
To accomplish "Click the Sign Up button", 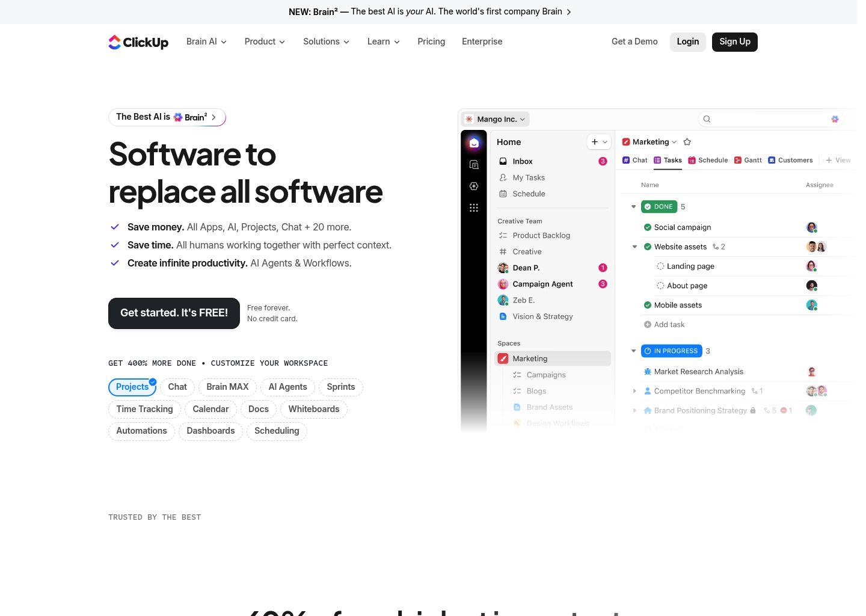I will [735, 42].
